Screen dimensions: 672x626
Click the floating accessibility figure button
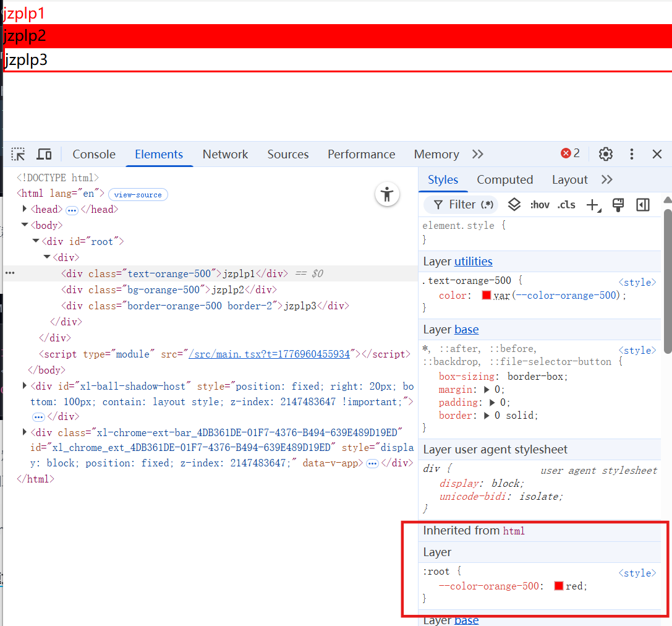pyautogui.click(x=387, y=194)
